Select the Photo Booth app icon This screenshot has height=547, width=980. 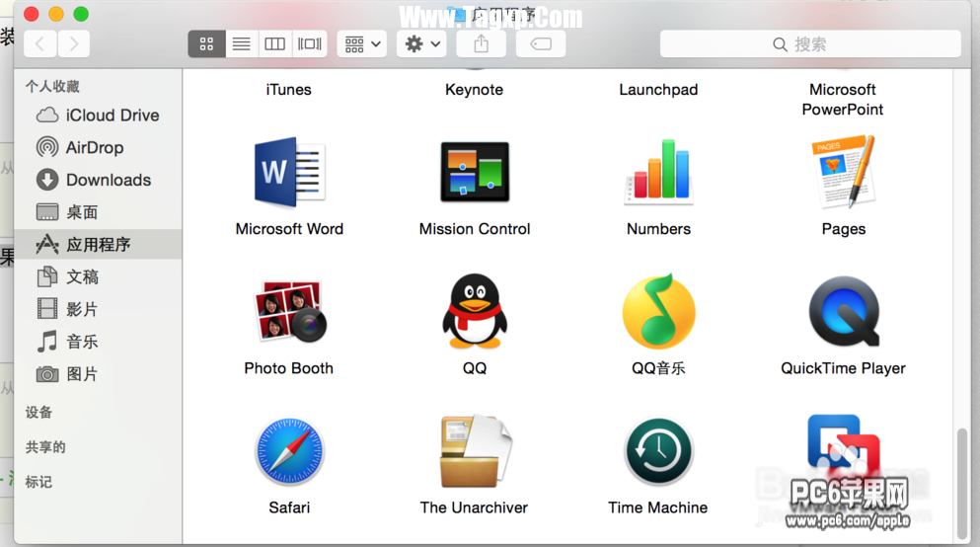[289, 311]
